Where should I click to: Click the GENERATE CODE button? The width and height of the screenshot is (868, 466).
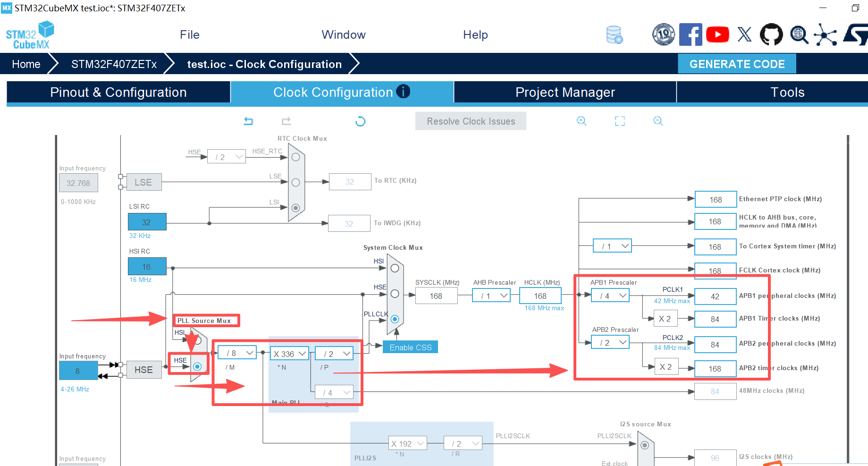click(x=737, y=64)
